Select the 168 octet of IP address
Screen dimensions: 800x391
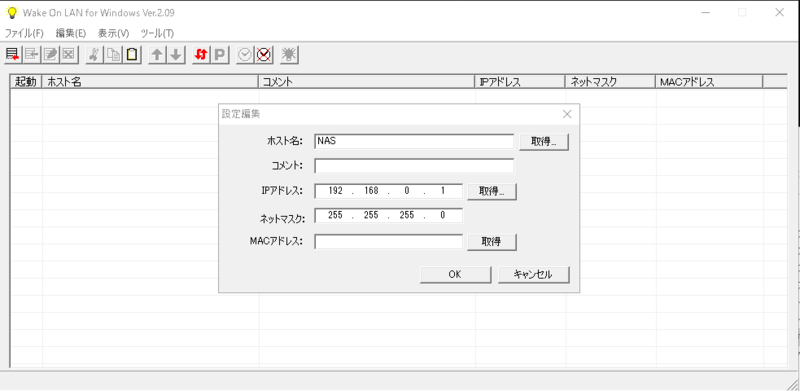pyautogui.click(x=371, y=191)
